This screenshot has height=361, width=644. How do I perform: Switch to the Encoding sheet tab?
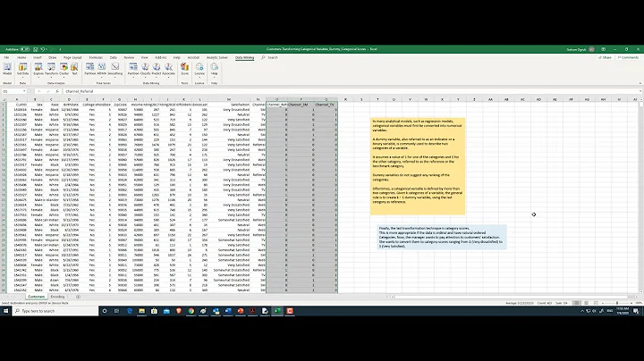(57, 297)
